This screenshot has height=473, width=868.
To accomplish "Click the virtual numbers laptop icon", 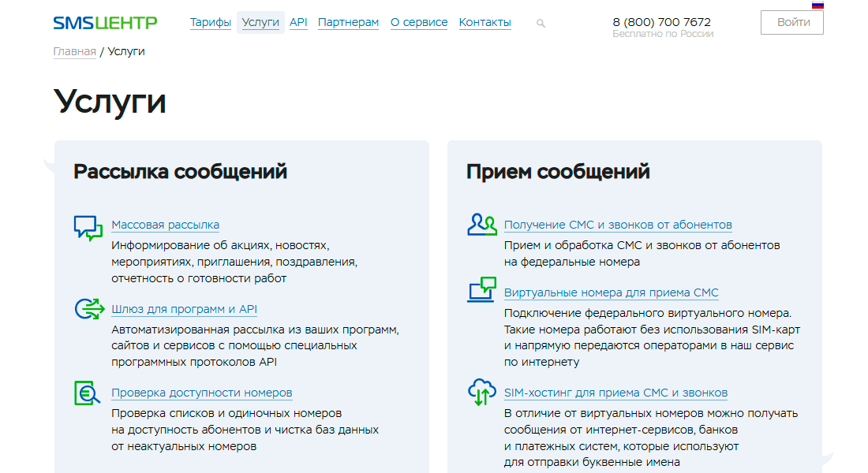I will (481, 289).
